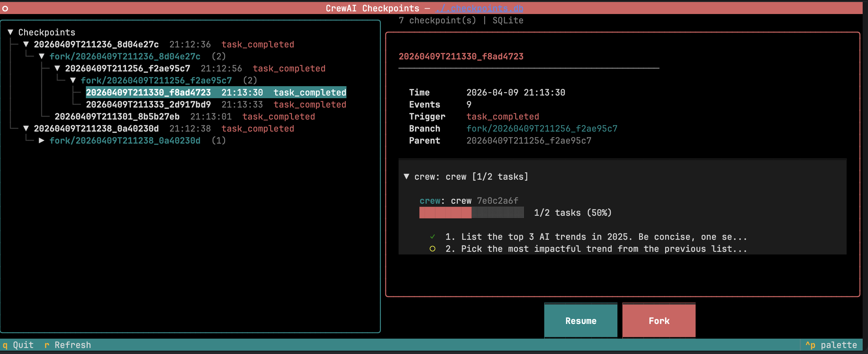The width and height of the screenshot is (868, 354).
Task: Click Trigger value task_completed in details
Action: click(x=503, y=117)
